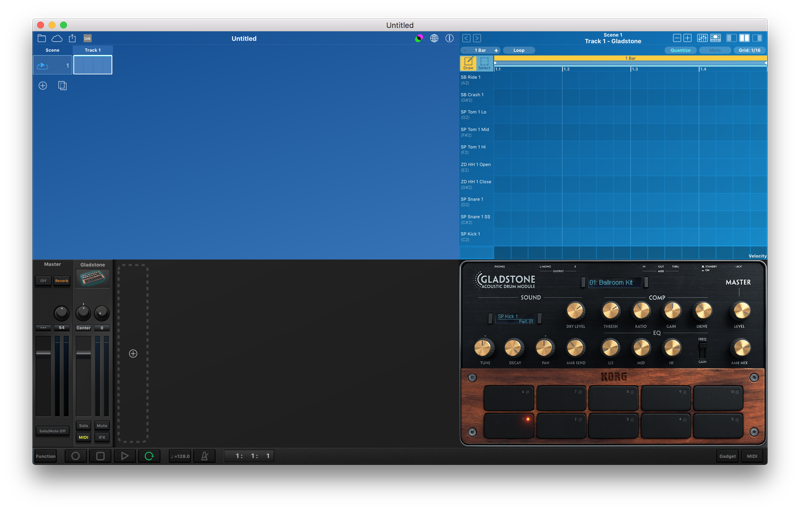Adjust the Master channel volume fader

click(43, 353)
